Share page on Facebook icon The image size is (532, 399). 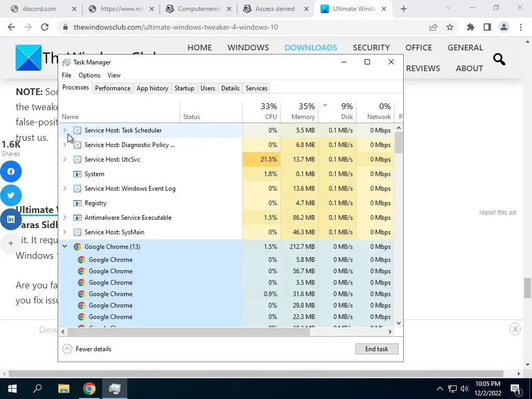pos(11,171)
